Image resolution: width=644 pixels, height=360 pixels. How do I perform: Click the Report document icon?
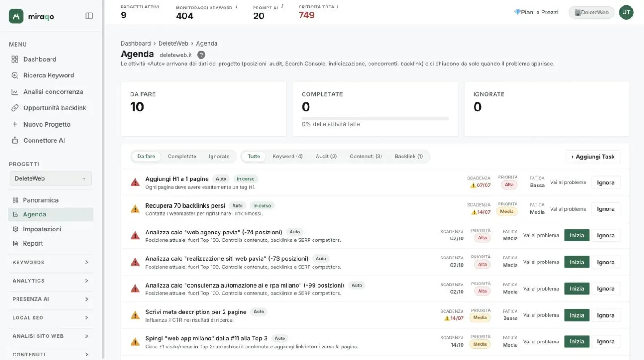[x=16, y=244]
